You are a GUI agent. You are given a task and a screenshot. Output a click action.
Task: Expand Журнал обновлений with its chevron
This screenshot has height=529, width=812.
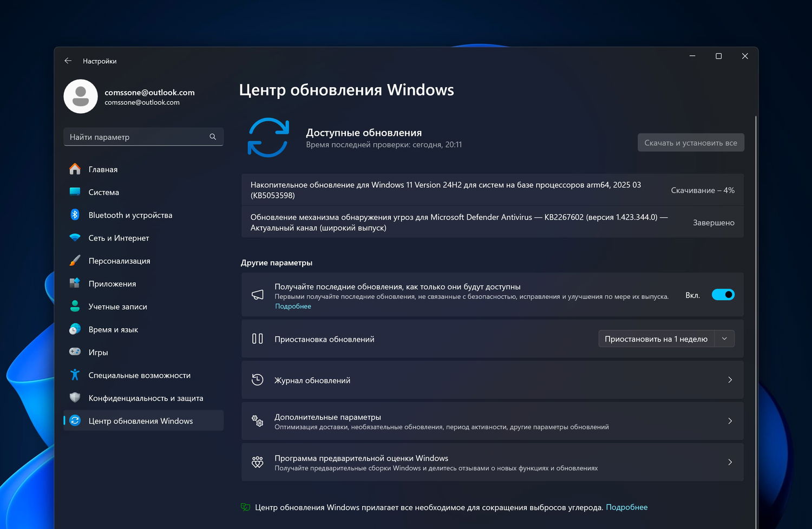pos(730,380)
